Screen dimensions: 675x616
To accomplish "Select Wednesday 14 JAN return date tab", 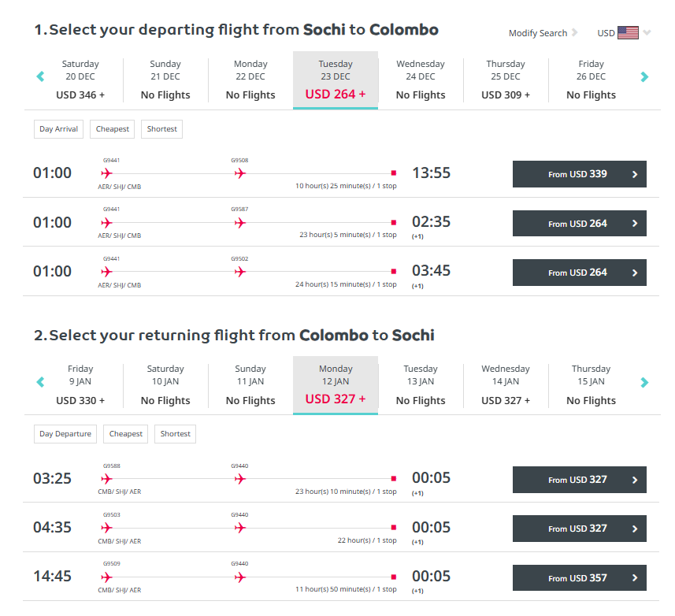I will [506, 386].
